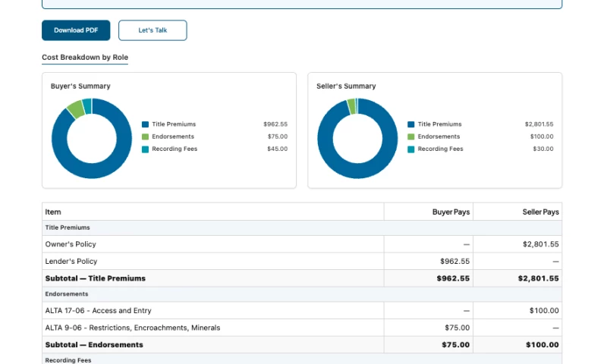607x364 pixels.
Task: Select Title Premiums subtotal seller amount
Action: click(538, 278)
